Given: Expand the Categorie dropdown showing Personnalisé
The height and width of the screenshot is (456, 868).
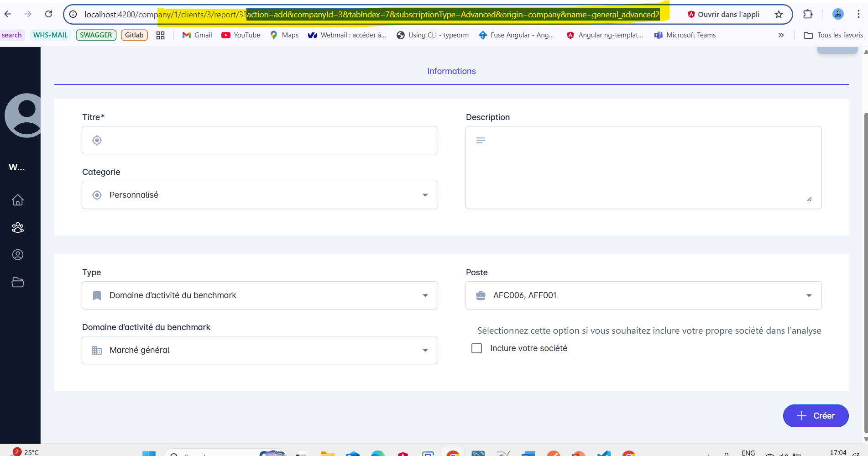Looking at the screenshot, I should coord(260,195).
